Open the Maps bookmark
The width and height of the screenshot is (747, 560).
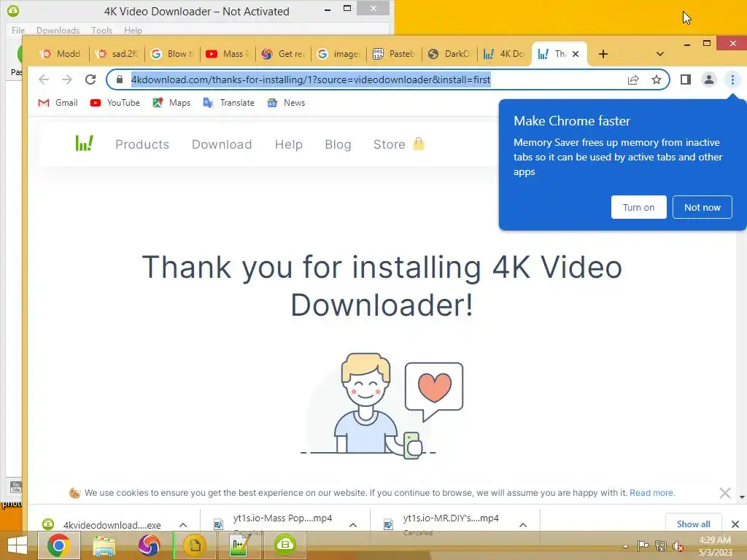click(171, 103)
